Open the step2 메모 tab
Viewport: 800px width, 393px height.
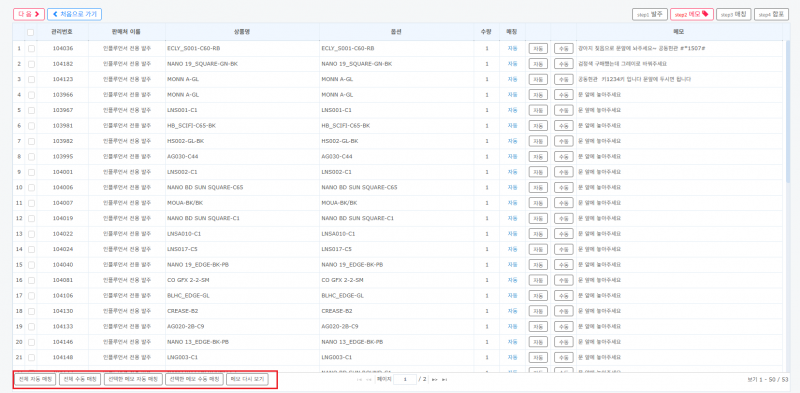[691, 14]
